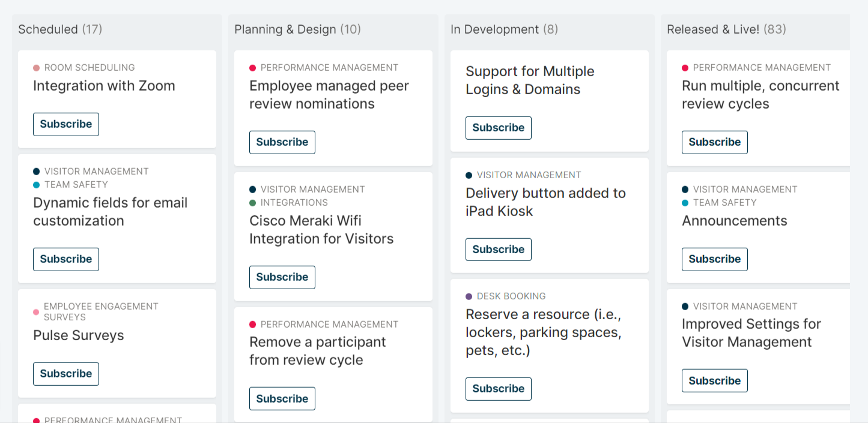This screenshot has width=868, height=423.
Task: Subscribe to Remove a participant from review cycle
Action: point(282,398)
